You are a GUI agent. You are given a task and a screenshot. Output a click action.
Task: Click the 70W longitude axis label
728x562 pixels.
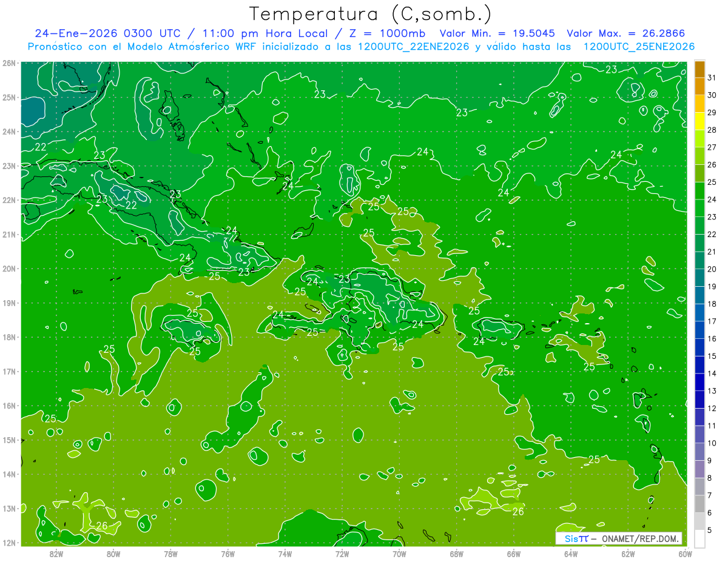pos(399,553)
